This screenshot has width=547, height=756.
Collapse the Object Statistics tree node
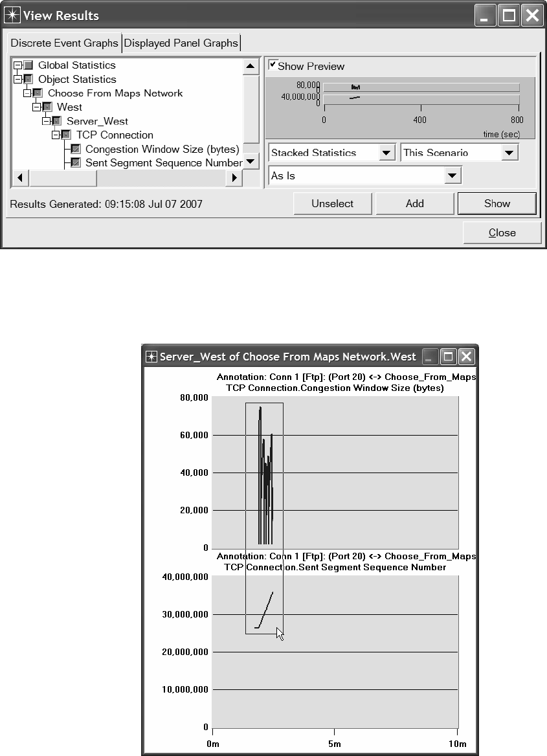coord(18,79)
